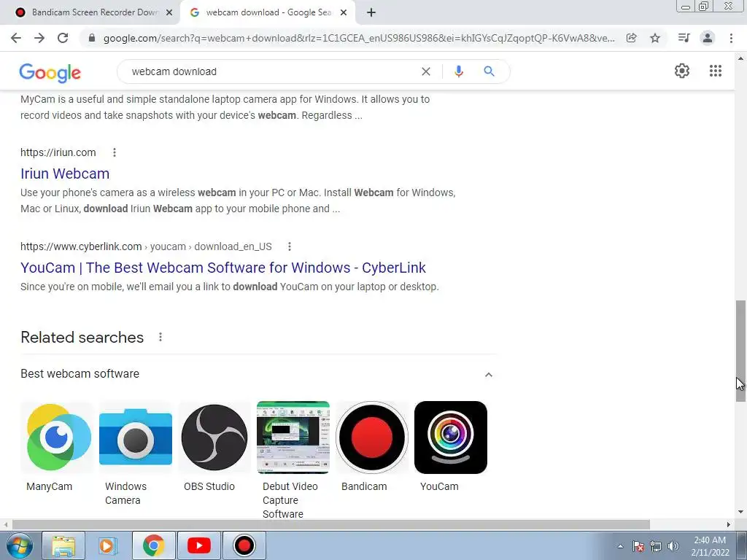Screen dimensions: 747x560
Task: Click the volume speaker tray icon
Action: click(x=673, y=546)
